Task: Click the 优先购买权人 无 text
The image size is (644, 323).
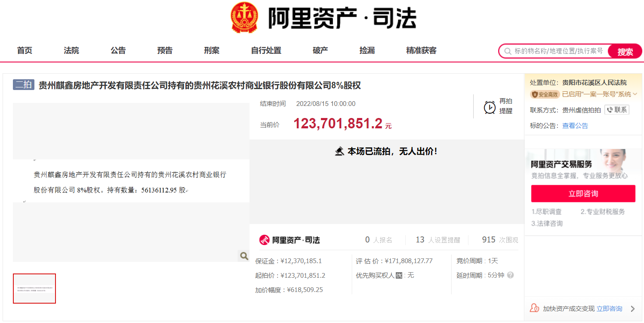Action: click(385, 275)
